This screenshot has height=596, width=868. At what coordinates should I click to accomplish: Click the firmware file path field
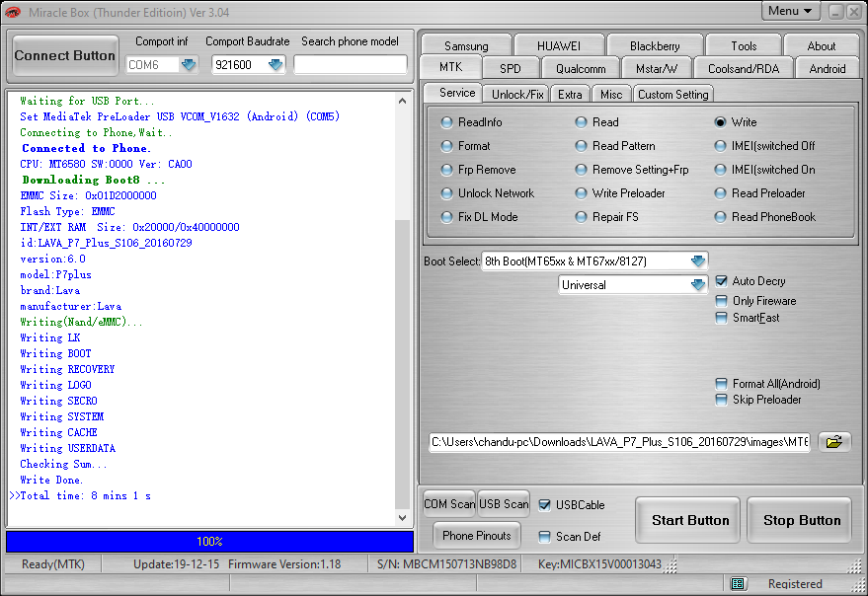tap(619, 442)
